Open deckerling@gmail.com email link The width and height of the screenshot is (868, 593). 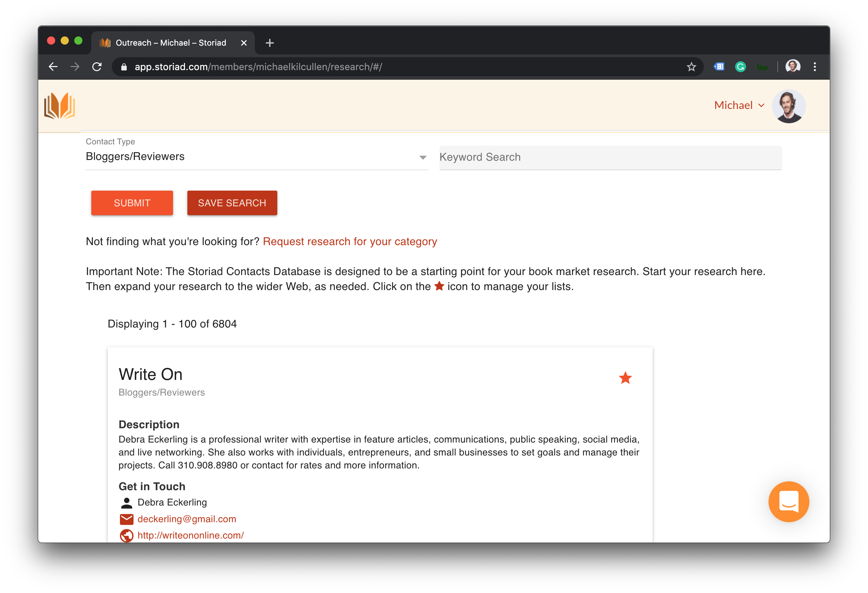click(187, 519)
